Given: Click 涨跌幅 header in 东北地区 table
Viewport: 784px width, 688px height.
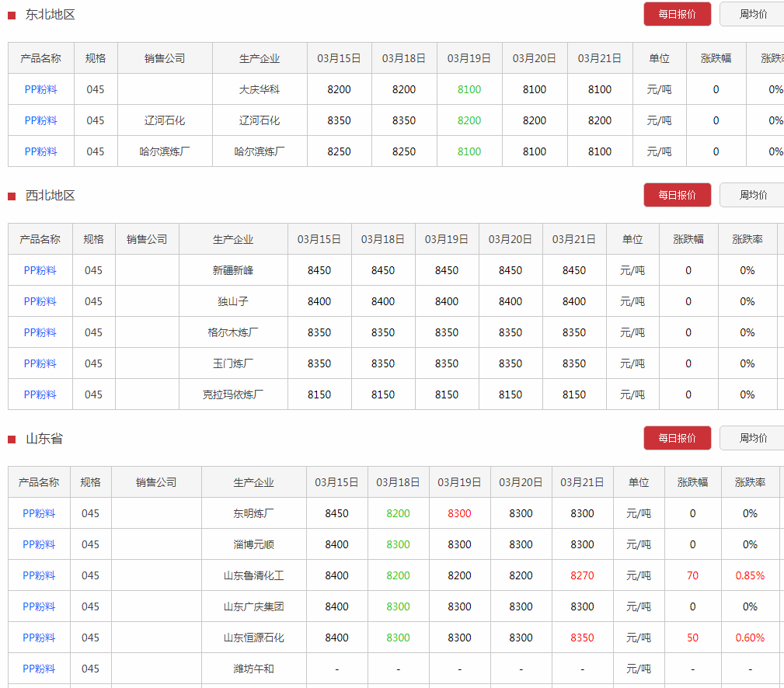Looking at the screenshot, I should coord(716,58).
